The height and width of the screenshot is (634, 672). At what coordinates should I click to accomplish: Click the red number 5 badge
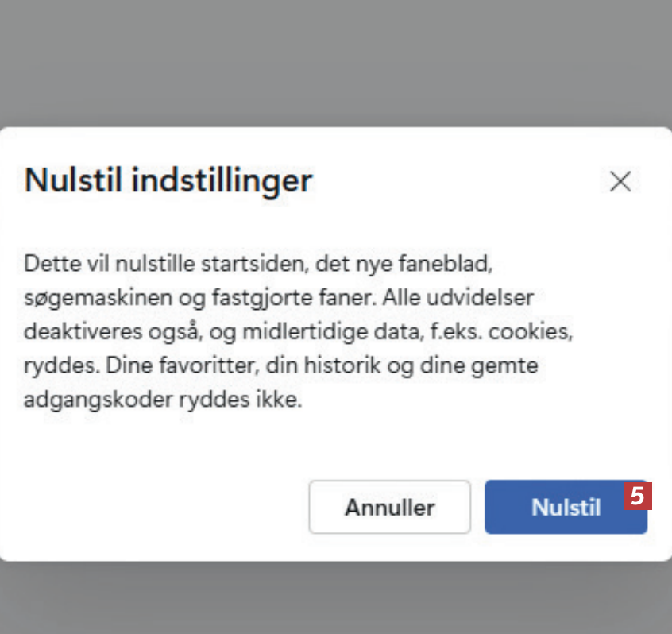tap(637, 496)
